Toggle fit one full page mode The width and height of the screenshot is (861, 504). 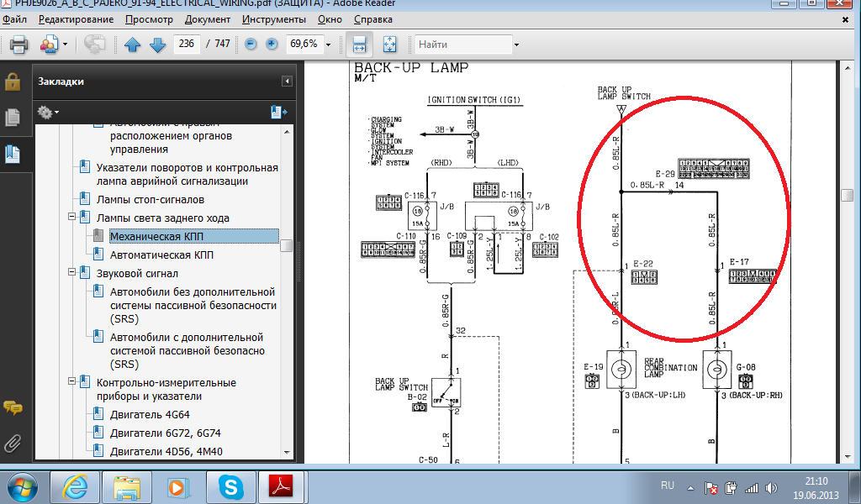tap(389, 45)
